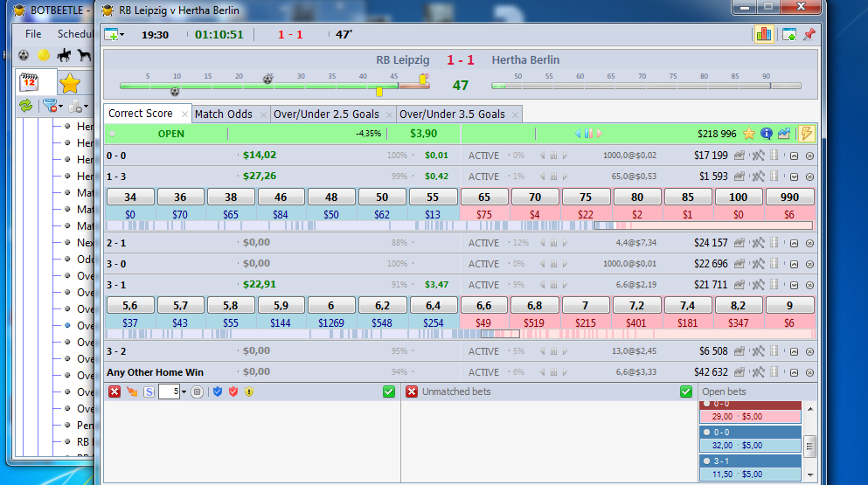
Task: Switch to Match Odds tab
Action: point(224,114)
